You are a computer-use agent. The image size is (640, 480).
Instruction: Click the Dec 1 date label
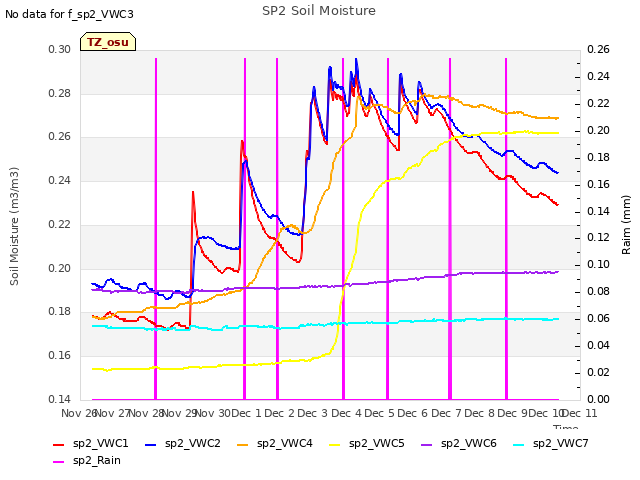[246, 413]
